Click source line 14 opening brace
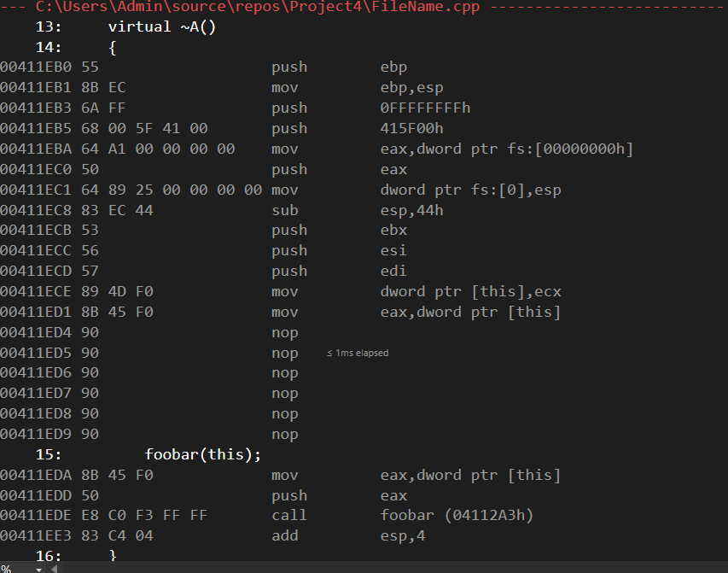This screenshot has width=728, height=573. click(113, 48)
